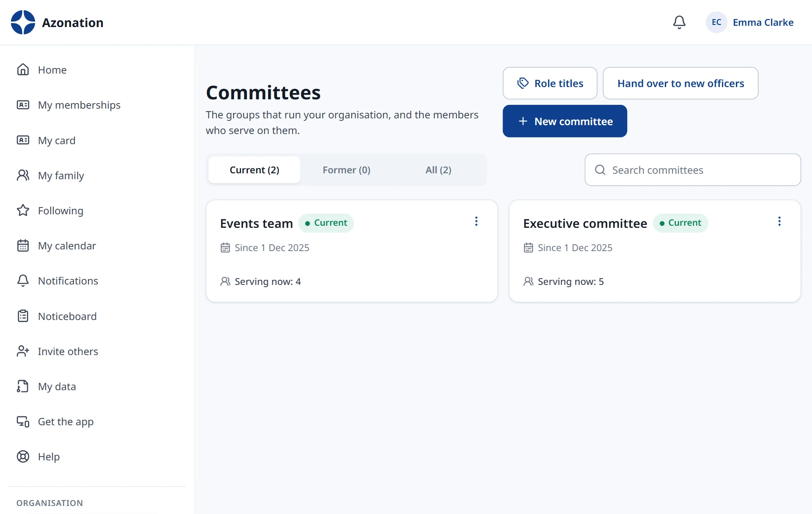Open the notifications bell in header
Viewport: 812px width, 514px height.
click(x=679, y=22)
